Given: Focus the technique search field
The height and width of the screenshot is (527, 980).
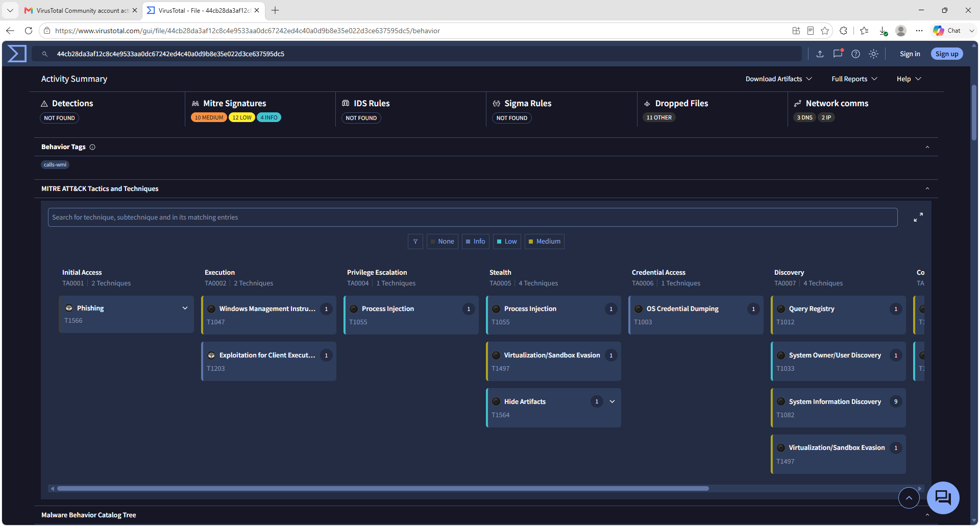Looking at the screenshot, I should pos(473,218).
